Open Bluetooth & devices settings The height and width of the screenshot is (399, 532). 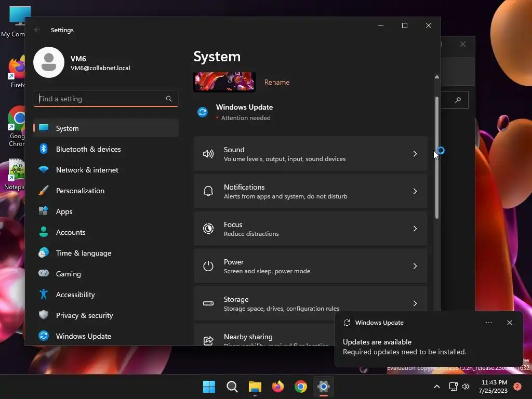(106, 149)
